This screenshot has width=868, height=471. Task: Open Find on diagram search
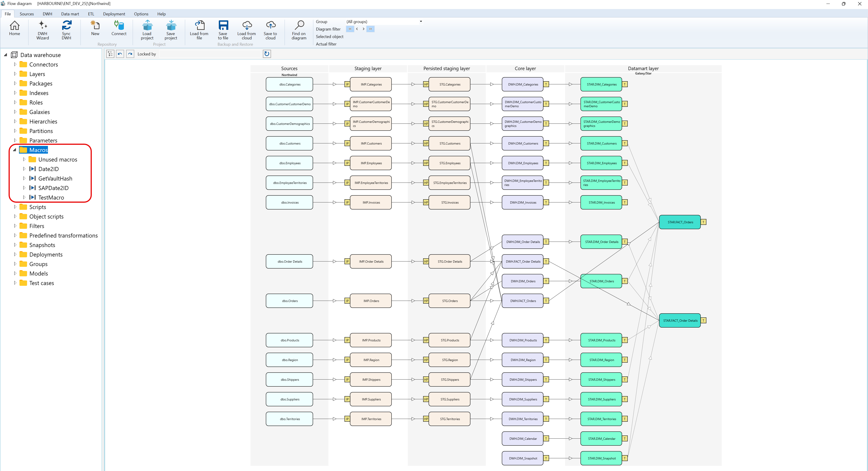[x=299, y=30]
